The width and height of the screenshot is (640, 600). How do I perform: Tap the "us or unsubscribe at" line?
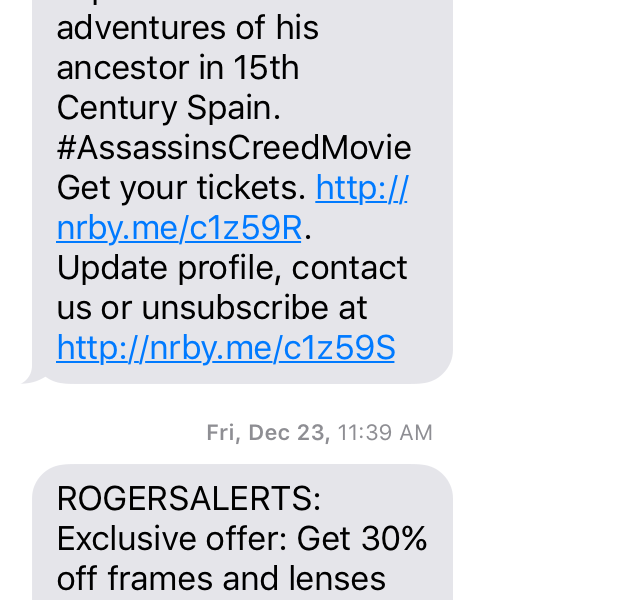tap(212, 308)
